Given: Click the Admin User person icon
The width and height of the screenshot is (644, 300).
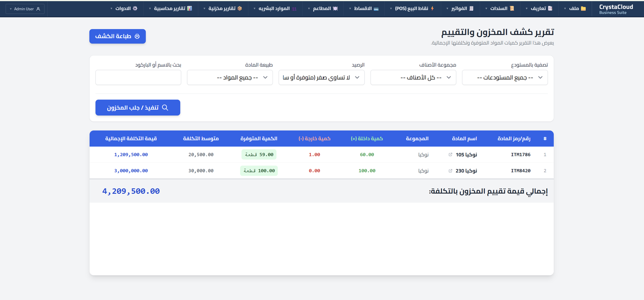Looking at the screenshot, I should 38,9.
